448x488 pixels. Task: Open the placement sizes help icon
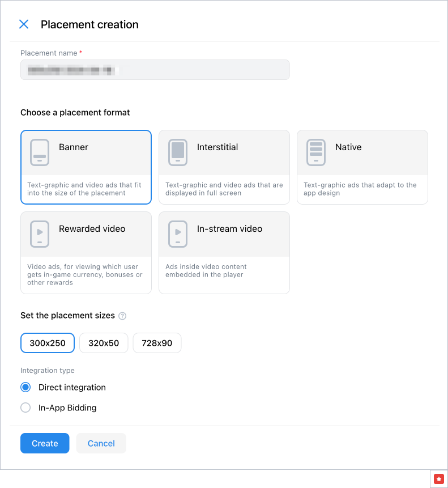click(x=122, y=316)
